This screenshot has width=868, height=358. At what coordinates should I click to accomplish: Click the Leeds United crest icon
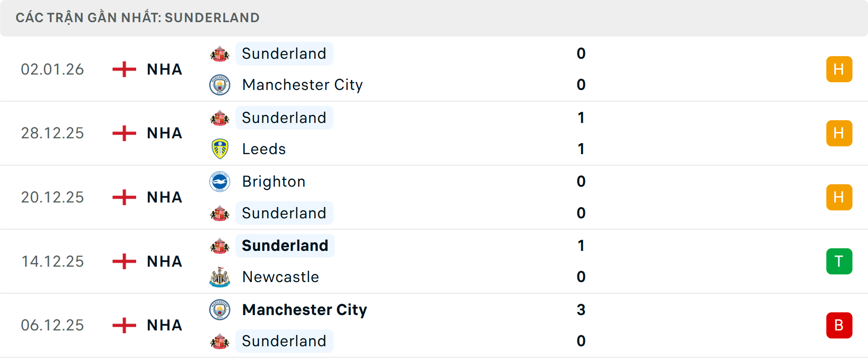220,149
